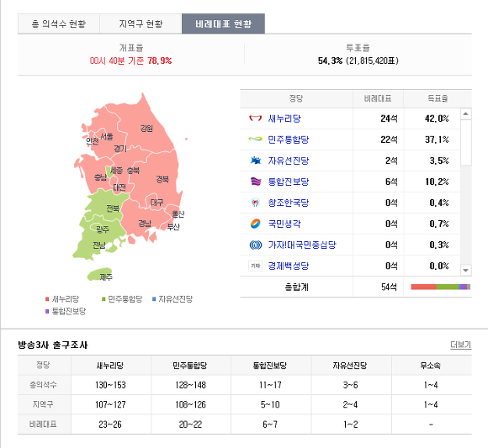The width and height of the screenshot is (488, 448).
Task: Click the 광주 region on the map
Action: tap(103, 229)
